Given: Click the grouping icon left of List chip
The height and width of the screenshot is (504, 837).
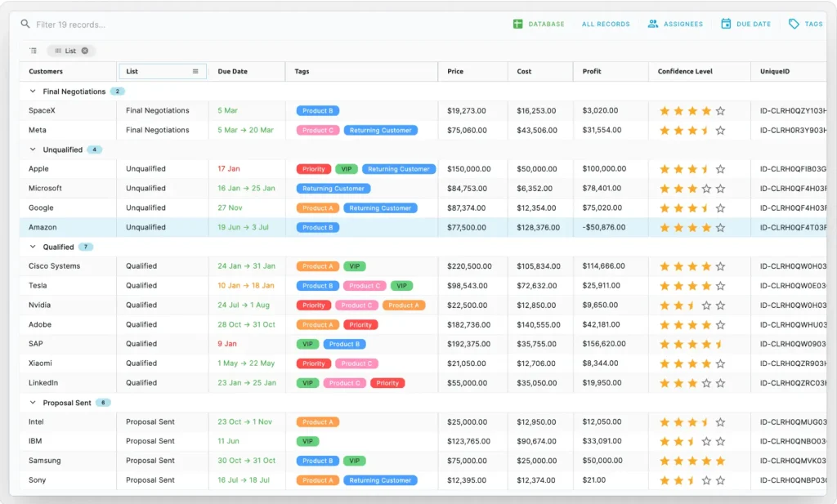Looking at the screenshot, I should 34,51.
